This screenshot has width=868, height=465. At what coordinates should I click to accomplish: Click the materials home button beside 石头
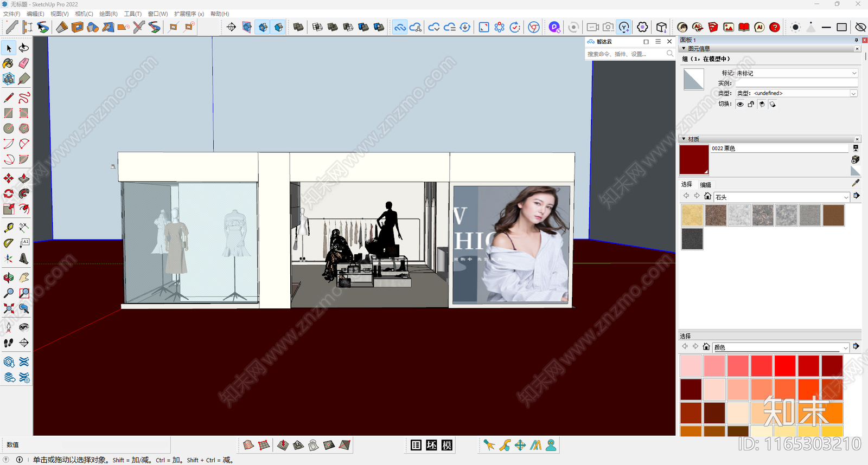707,196
